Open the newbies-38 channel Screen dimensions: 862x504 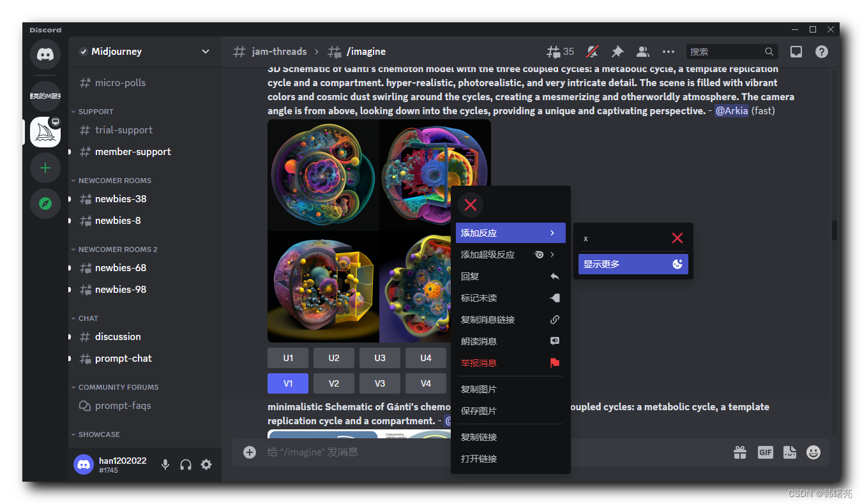click(x=145, y=199)
